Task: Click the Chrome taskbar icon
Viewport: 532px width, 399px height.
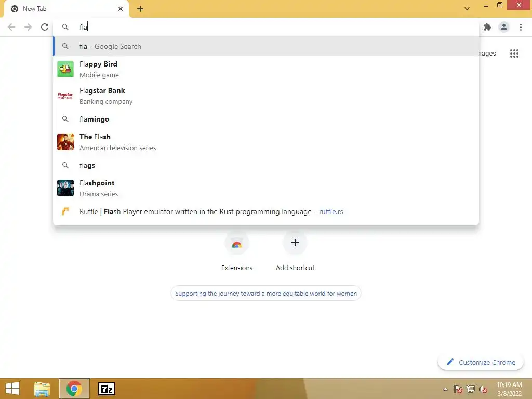Action: pos(74,389)
